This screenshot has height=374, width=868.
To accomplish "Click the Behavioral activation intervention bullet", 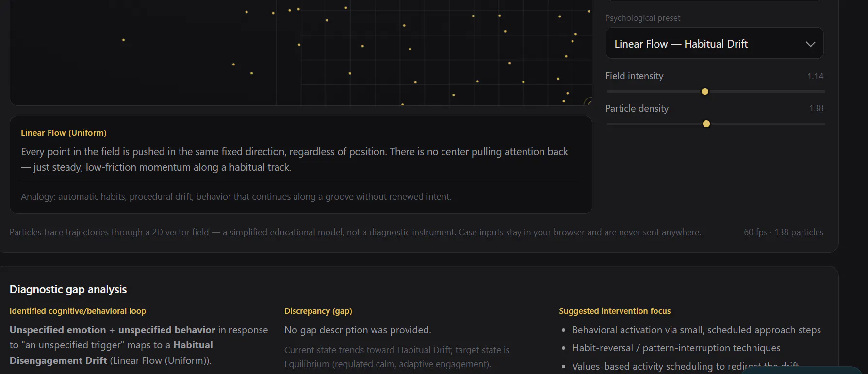I will pyautogui.click(x=696, y=330).
